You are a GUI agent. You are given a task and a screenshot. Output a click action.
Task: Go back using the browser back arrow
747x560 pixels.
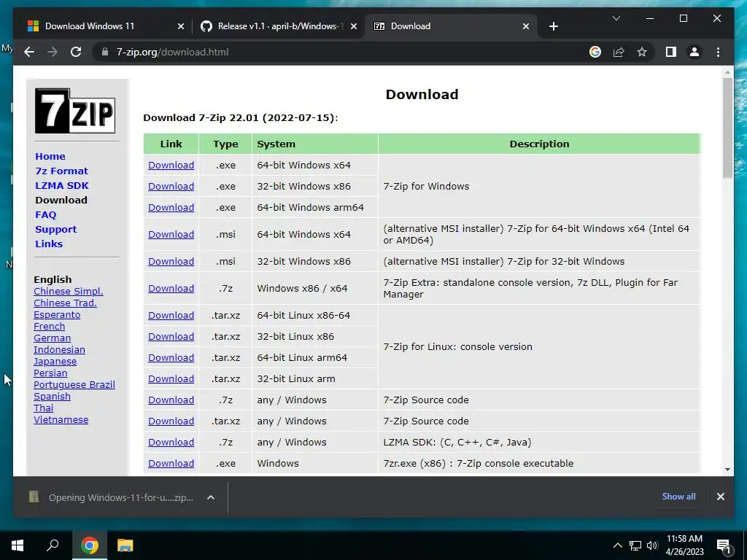(29, 52)
